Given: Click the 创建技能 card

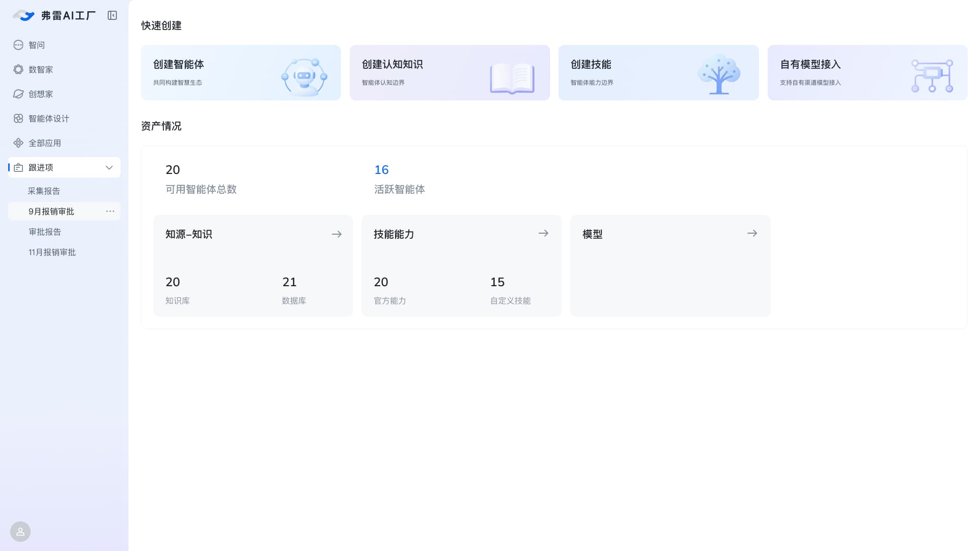Looking at the screenshot, I should (658, 72).
